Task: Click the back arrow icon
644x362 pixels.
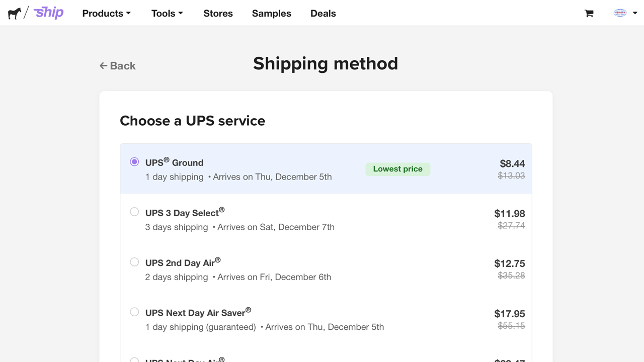Action: pos(104,66)
